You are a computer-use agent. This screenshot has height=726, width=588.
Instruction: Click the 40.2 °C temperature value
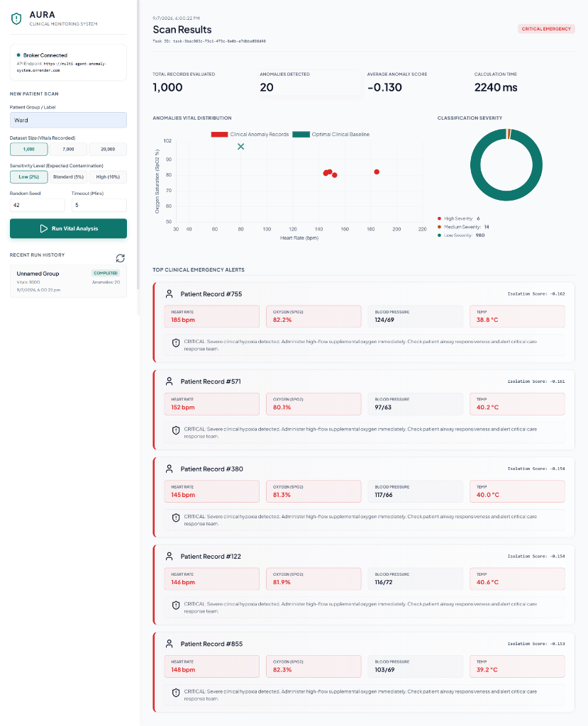point(487,408)
